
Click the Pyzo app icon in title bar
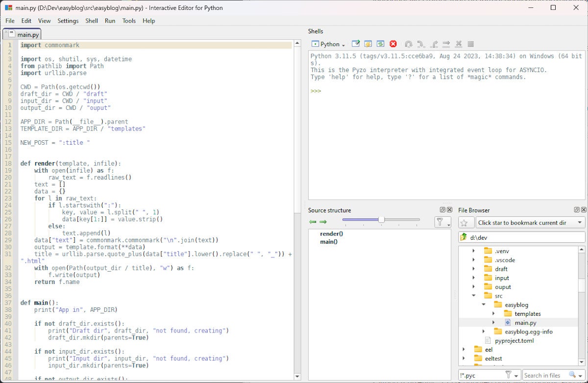coord(8,8)
